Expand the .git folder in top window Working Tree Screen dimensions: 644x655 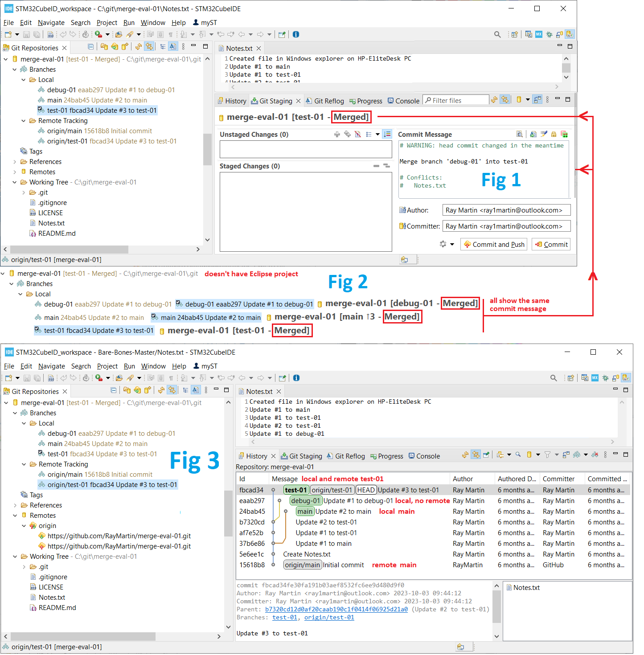24,192
